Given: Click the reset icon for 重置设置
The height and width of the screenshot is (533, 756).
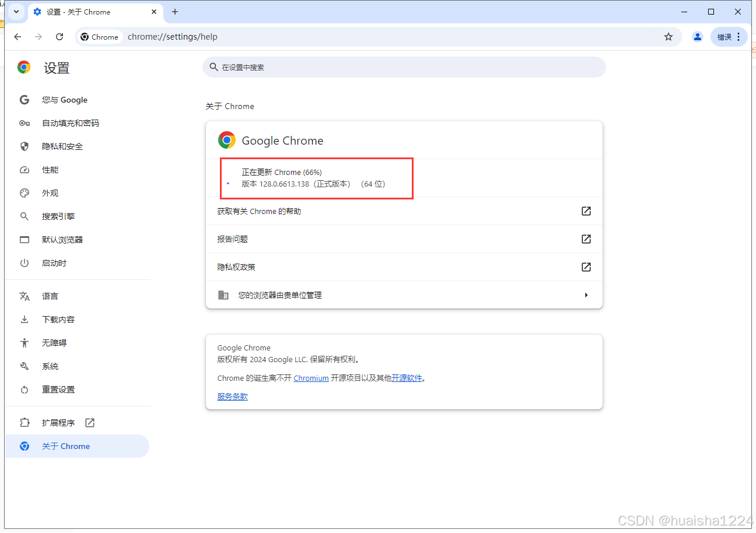Looking at the screenshot, I should point(24,390).
